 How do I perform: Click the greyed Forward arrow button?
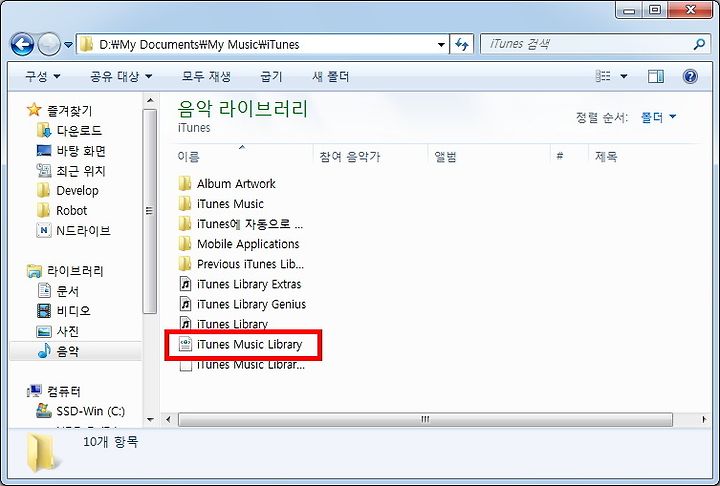coord(49,45)
